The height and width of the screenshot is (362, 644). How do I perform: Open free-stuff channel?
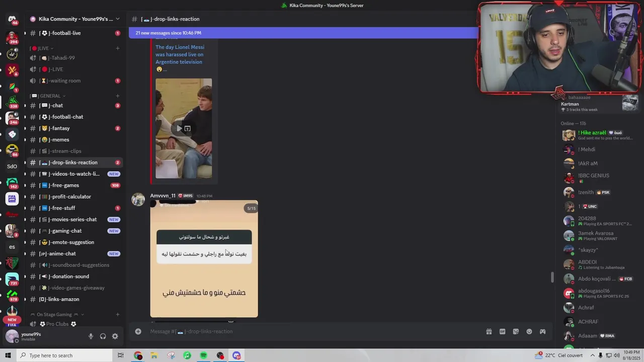coord(74,208)
